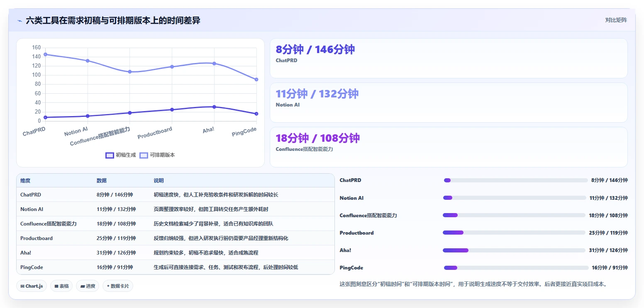Click the 可排期版本 data point for PingCode
Viewport: 644px width, 308px height.
pyautogui.click(x=256, y=80)
